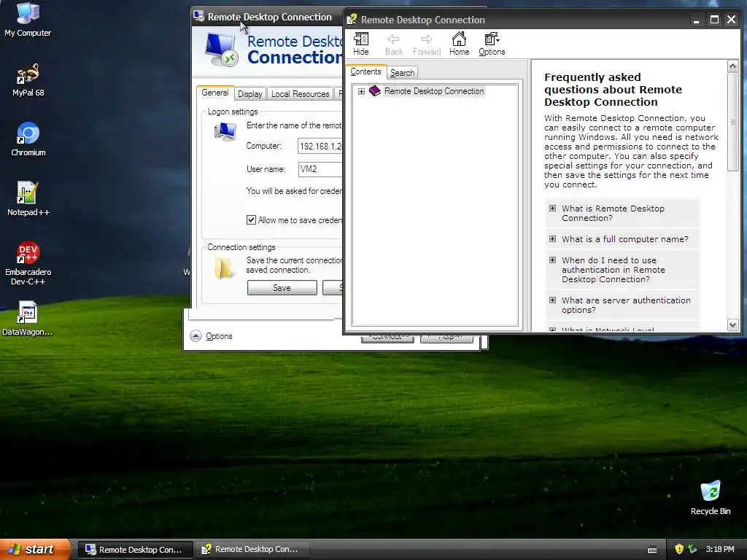Viewport: 747px width, 560px height.
Task: Expand 'What is a full computer name?'
Action: (553, 238)
